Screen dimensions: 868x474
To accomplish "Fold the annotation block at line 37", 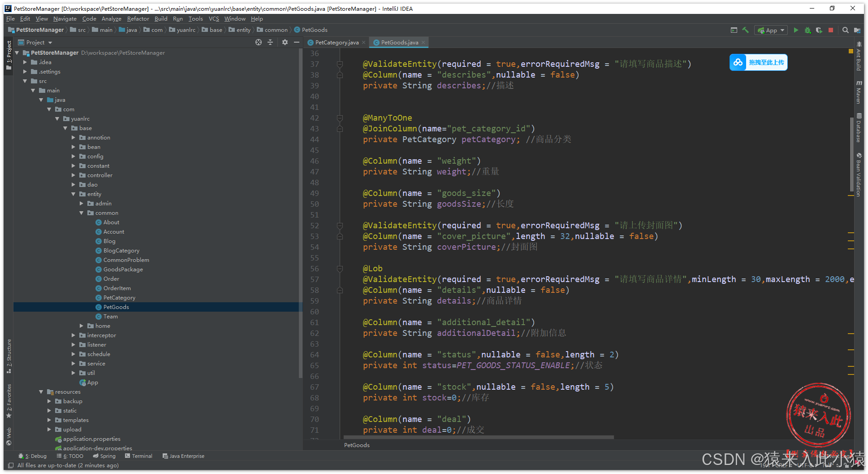I will [340, 64].
